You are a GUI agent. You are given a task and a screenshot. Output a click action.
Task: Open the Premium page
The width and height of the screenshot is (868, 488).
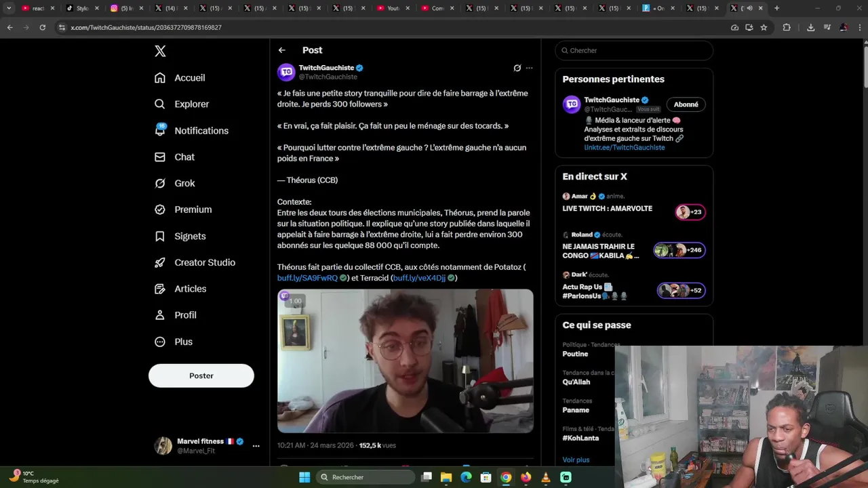tap(183, 210)
